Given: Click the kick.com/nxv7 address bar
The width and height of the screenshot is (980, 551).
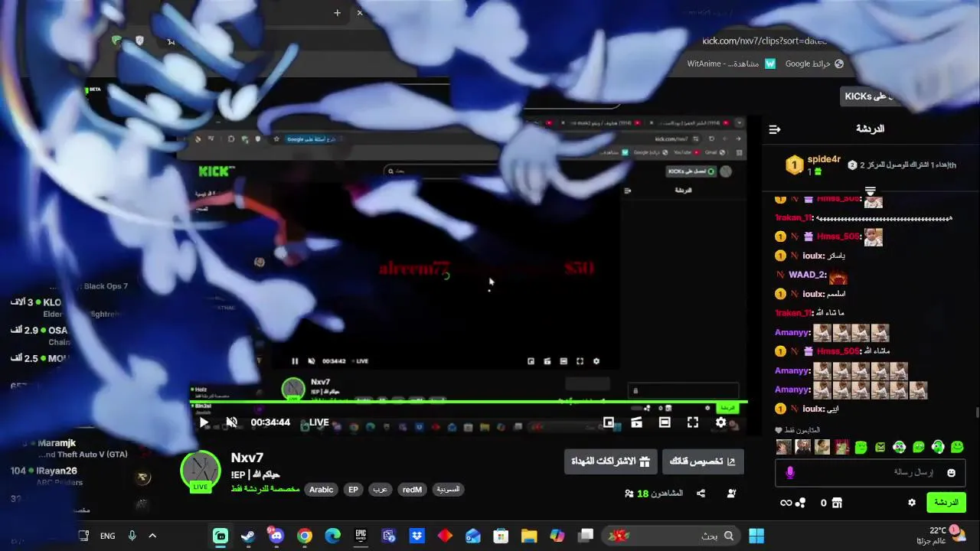Looking at the screenshot, I should 766,41.
